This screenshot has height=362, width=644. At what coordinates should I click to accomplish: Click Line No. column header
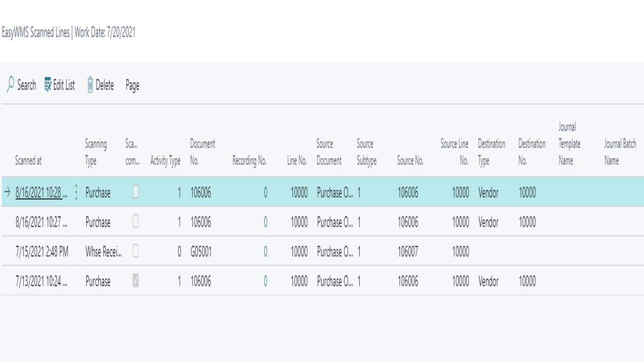[297, 161]
